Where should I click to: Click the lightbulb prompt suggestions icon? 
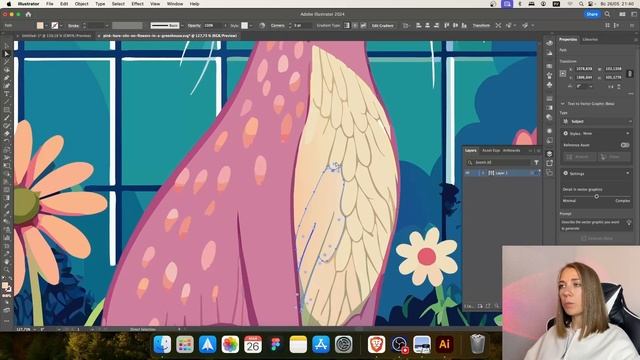(629, 223)
